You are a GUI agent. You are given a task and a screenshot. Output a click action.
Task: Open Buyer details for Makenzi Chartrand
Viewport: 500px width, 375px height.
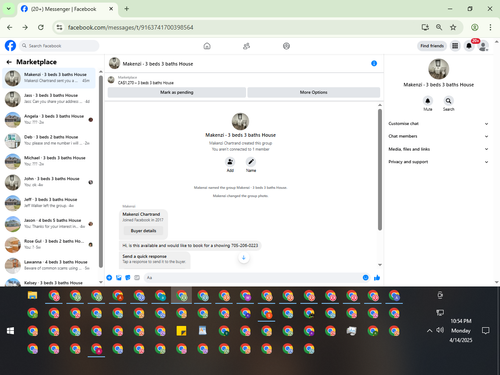(x=143, y=231)
